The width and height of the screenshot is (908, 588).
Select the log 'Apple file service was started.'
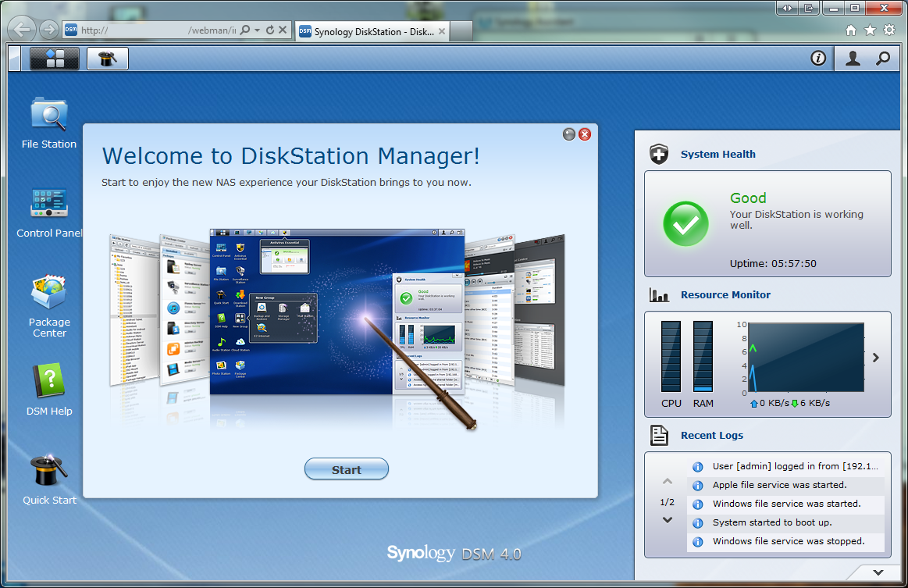coord(785,486)
